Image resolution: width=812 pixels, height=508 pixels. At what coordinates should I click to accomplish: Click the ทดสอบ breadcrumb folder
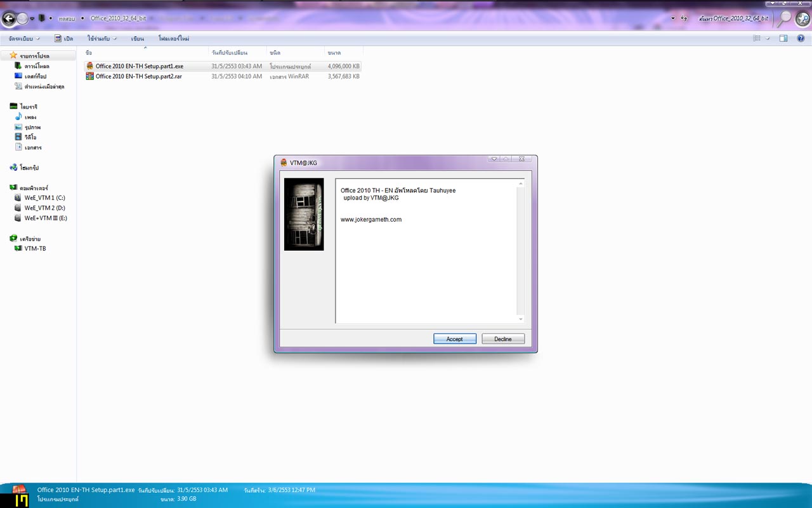click(x=67, y=18)
